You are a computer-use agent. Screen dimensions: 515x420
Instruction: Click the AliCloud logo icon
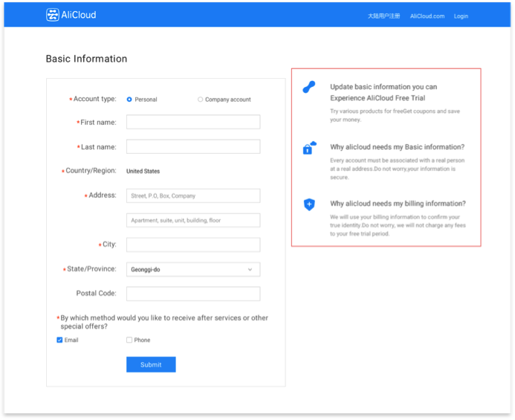click(53, 15)
